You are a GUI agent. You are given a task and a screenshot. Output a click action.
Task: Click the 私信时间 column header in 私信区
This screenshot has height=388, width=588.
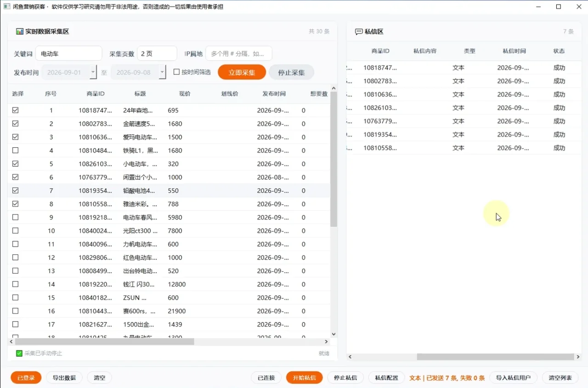(x=514, y=51)
